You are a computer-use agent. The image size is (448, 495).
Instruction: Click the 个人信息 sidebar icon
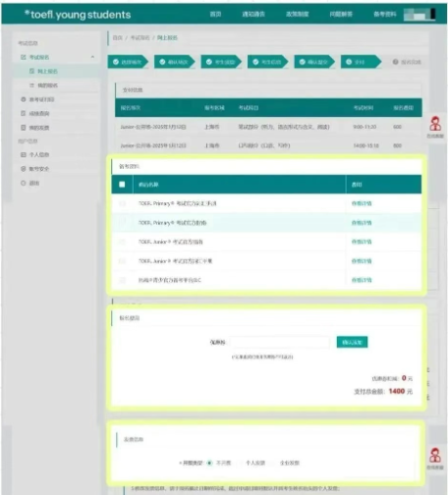point(24,154)
